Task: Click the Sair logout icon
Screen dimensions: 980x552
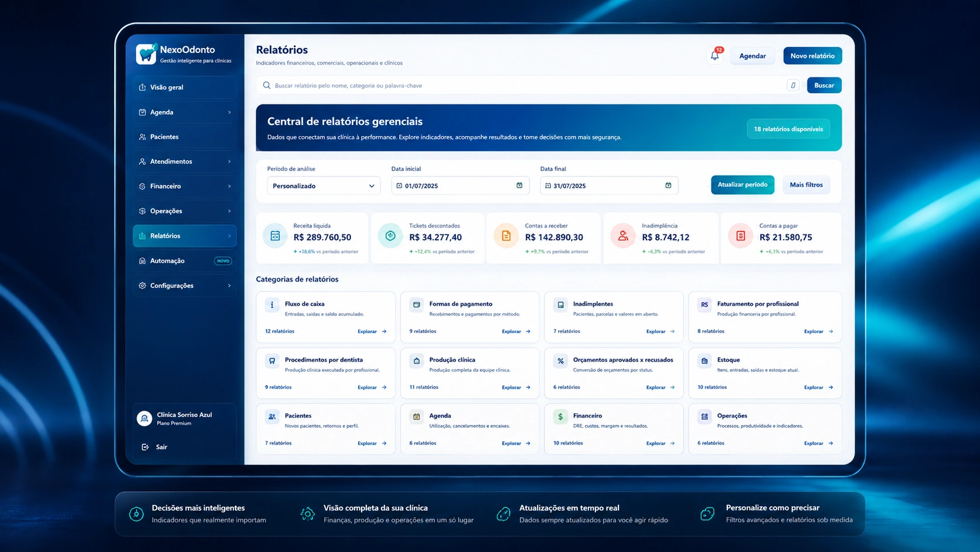Action: coord(145,447)
